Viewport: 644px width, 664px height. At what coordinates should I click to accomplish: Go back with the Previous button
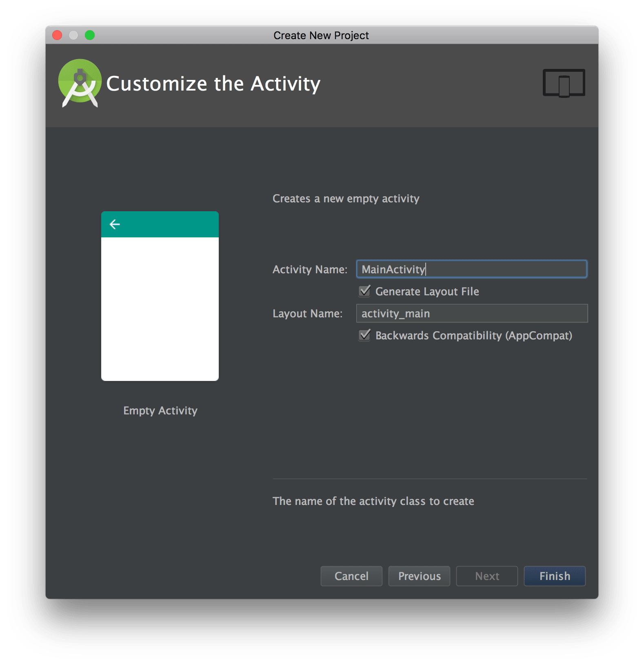pos(419,576)
